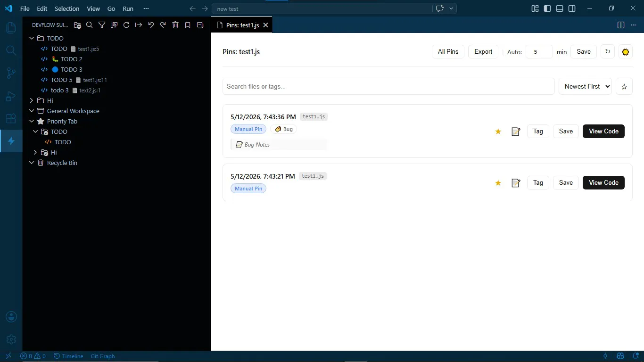Collapse the Recycle Bin section

point(32,163)
